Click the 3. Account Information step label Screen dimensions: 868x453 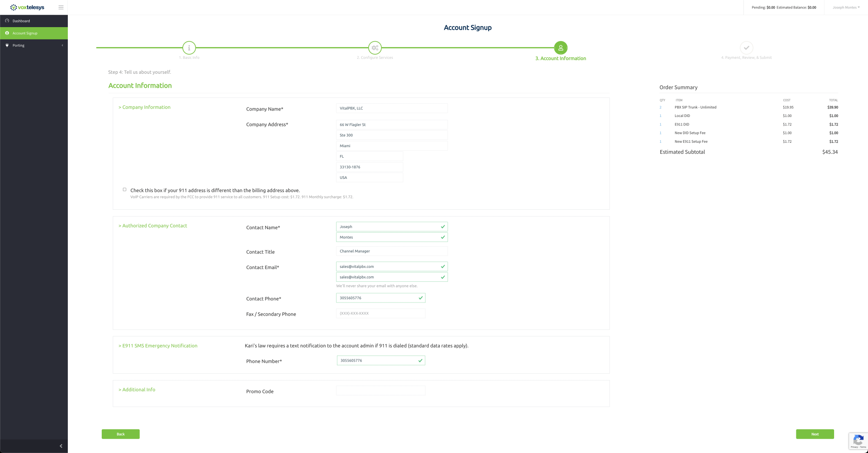[560, 58]
